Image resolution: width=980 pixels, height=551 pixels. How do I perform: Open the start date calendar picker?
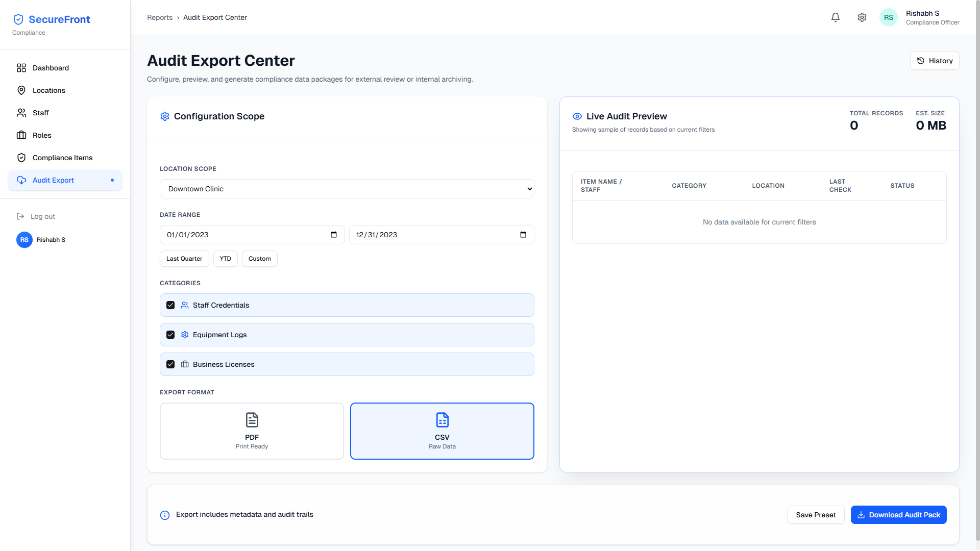tap(334, 235)
